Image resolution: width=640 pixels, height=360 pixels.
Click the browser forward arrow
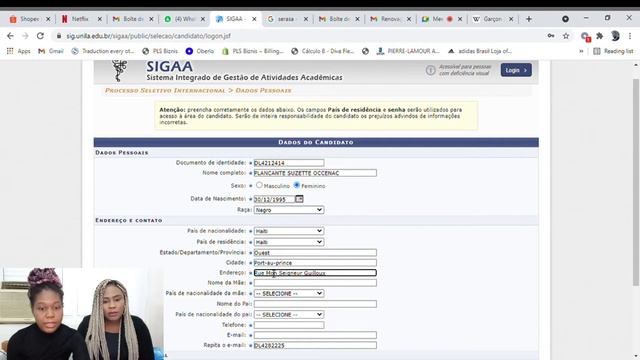(x=25, y=36)
